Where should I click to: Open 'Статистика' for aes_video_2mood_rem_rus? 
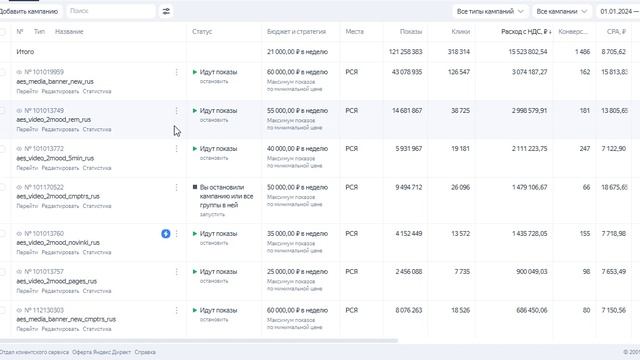point(97,129)
